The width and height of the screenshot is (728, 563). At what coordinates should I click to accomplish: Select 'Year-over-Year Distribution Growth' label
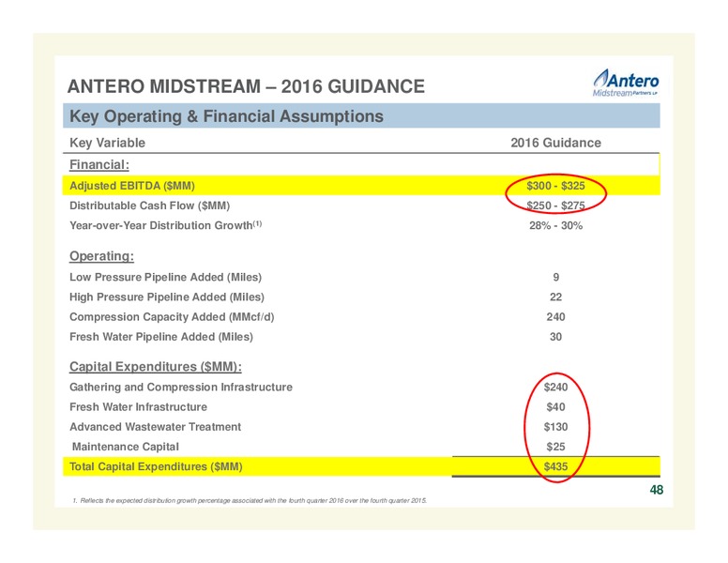(160, 225)
